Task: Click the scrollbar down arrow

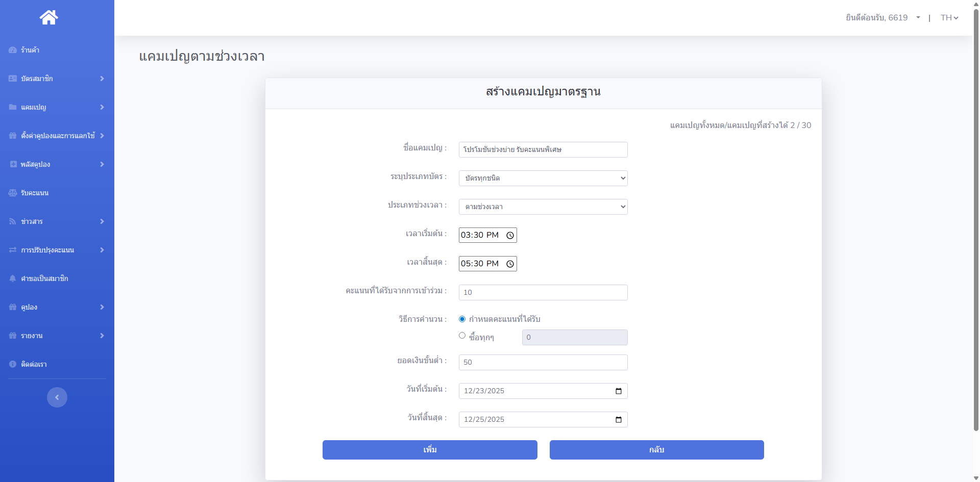Action: pyautogui.click(x=976, y=478)
